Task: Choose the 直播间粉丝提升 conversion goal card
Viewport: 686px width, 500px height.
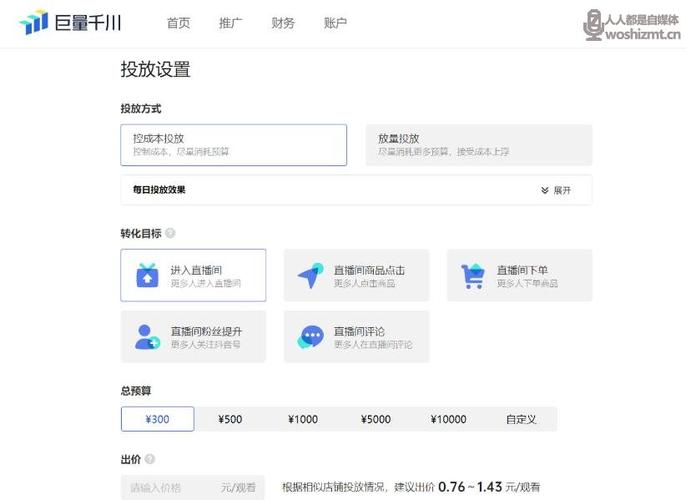Action: (x=193, y=336)
